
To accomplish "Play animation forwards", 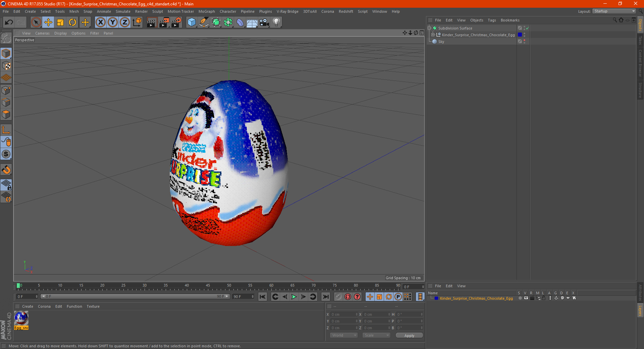I will coord(294,297).
